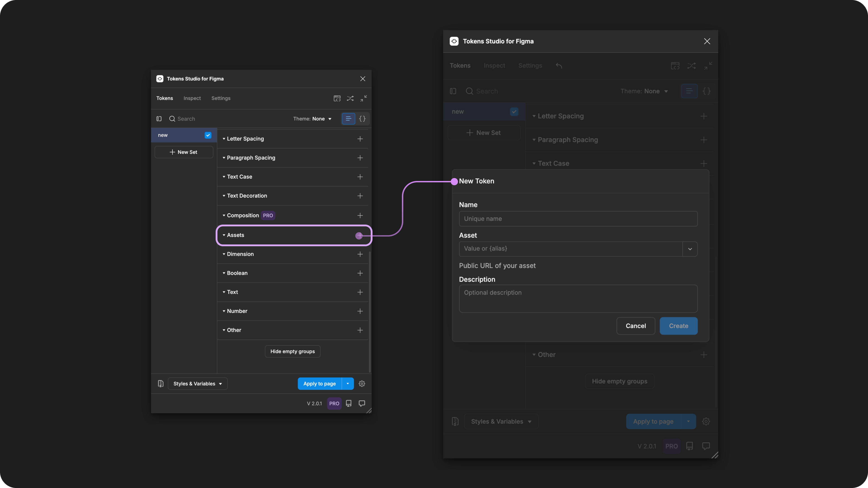Click the Optional description text area
Screen dimensions: 868x488
(578, 299)
